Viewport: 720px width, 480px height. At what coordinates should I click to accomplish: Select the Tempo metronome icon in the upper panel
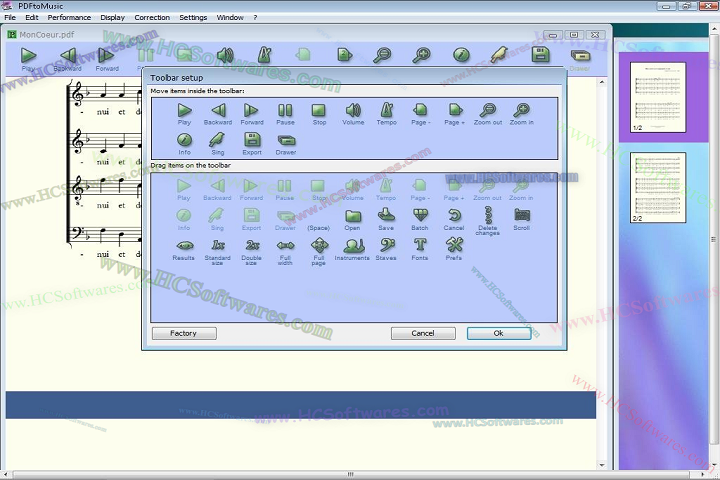click(x=386, y=111)
